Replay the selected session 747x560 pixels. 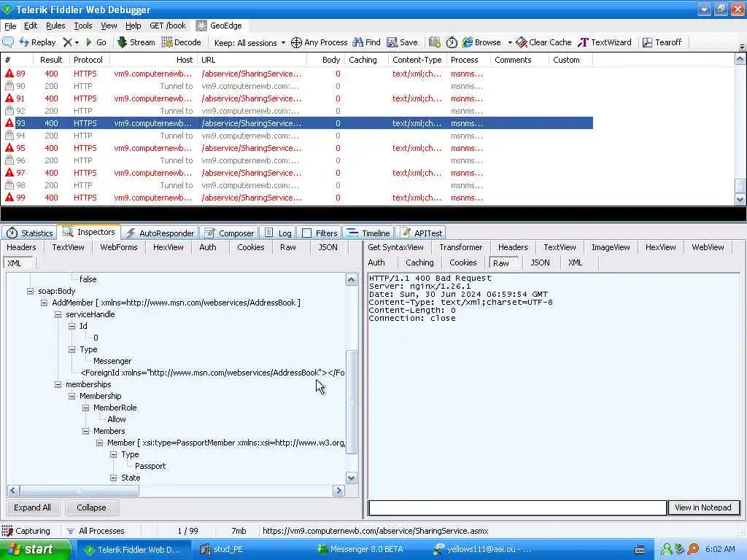tap(38, 42)
